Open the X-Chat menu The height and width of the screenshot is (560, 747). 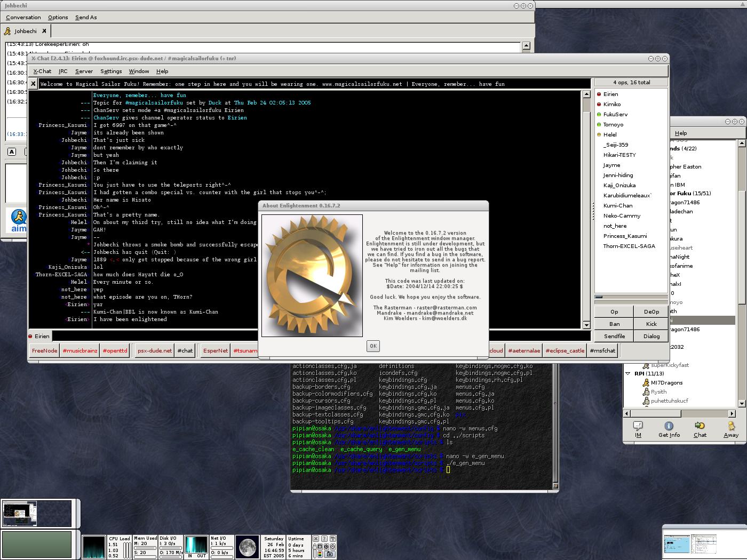point(42,71)
